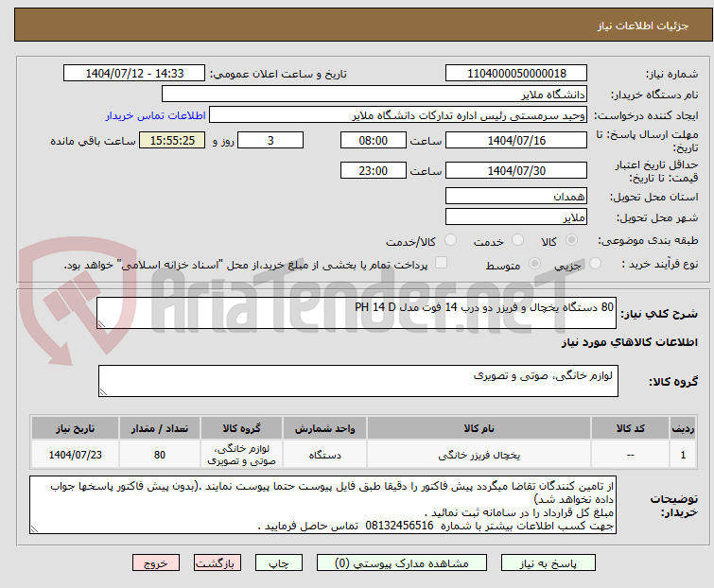Click the validity time field 23:00

pyautogui.click(x=373, y=171)
